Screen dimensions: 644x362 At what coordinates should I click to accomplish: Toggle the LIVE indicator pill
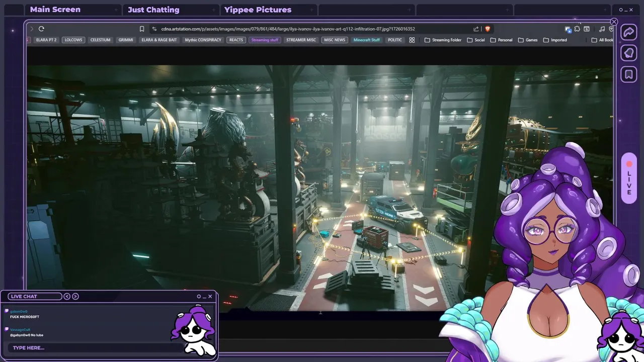629,178
